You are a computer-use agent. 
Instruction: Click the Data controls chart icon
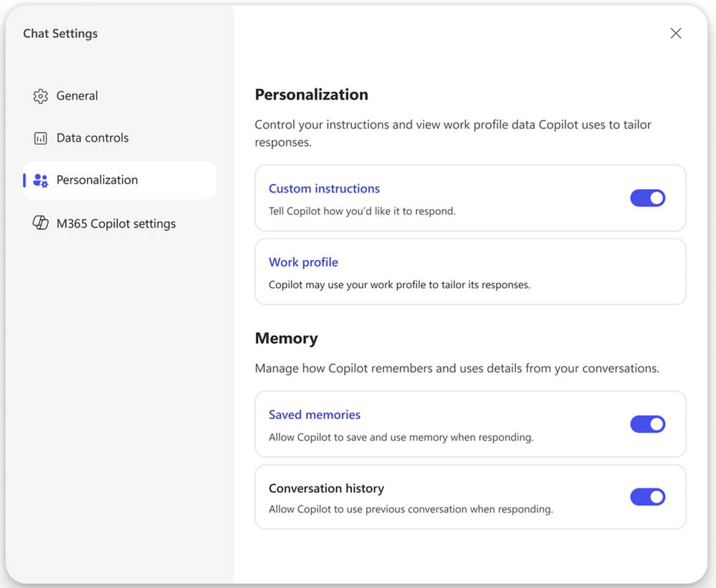(x=41, y=138)
